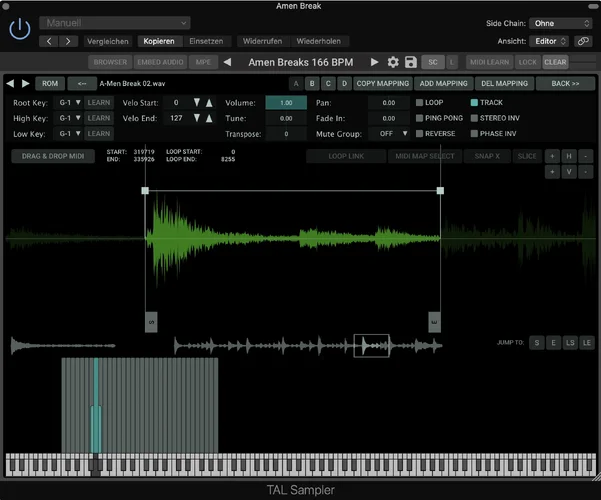Toggle the REVERSE checkbox

coord(420,133)
